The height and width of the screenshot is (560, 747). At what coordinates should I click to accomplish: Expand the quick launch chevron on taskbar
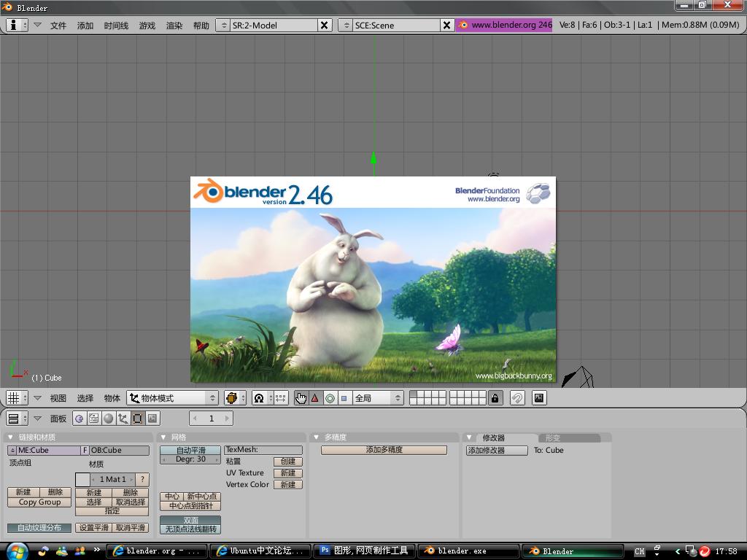click(x=97, y=550)
